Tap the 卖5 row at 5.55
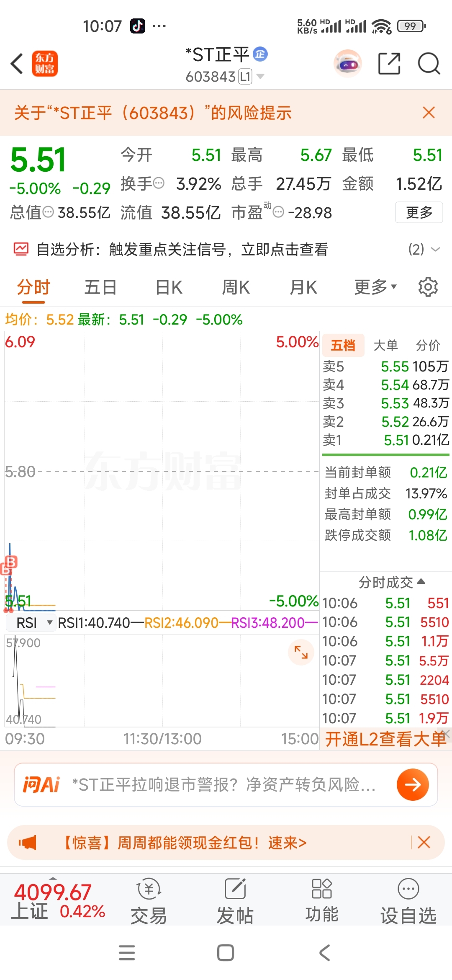 tap(385, 366)
